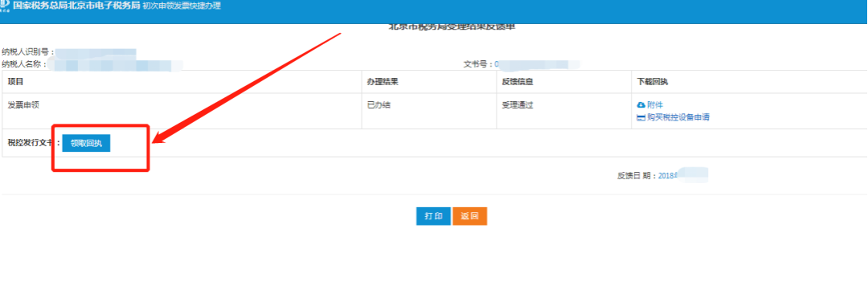Click the blue 领取回执 button
868x298 pixels.
(x=86, y=143)
